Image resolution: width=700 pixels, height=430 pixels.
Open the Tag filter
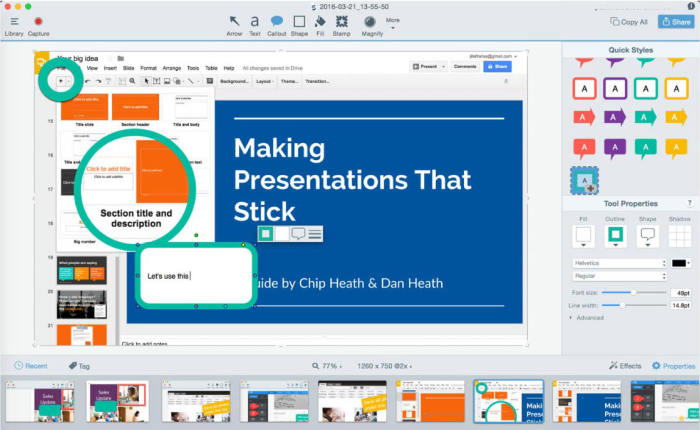coord(79,366)
